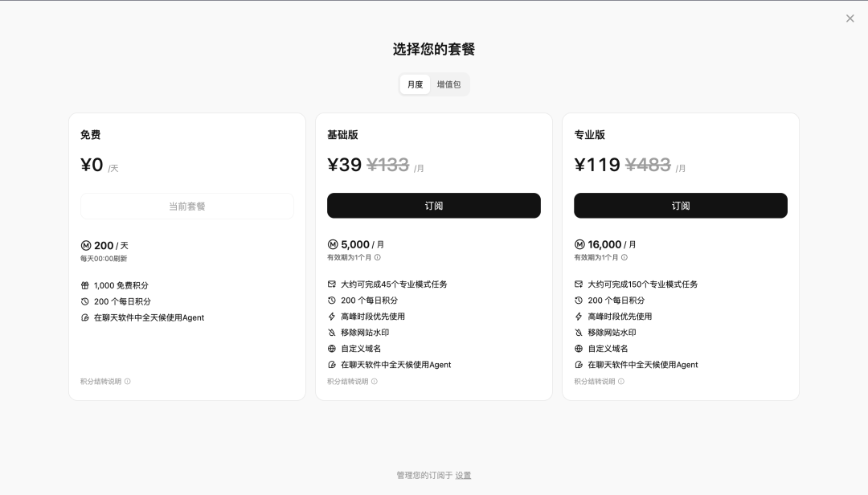Click 积分结转说明 info icon in 基础版 card

(374, 382)
